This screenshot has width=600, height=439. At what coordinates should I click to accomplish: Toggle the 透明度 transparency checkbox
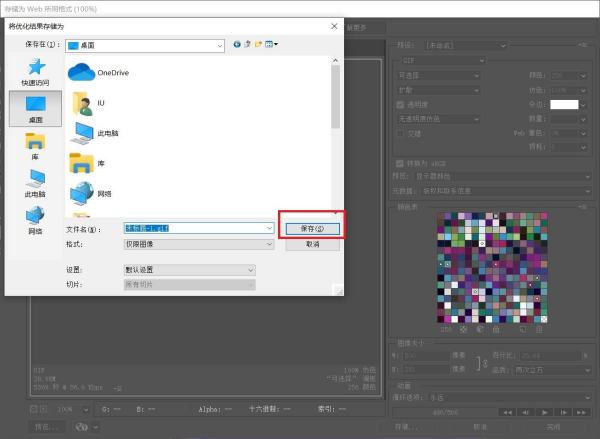coord(401,103)
